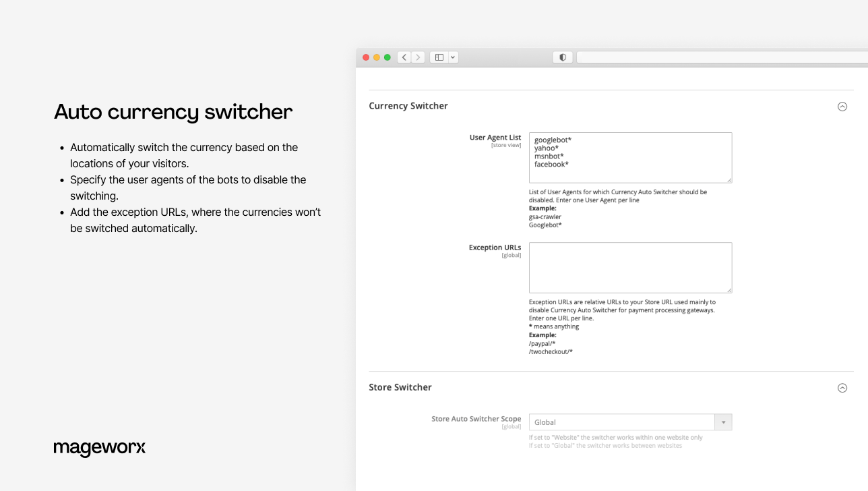Open the Store Auto Switcher Scope dropdown
The width and height of the screenshot is (868, 491).
722,422
